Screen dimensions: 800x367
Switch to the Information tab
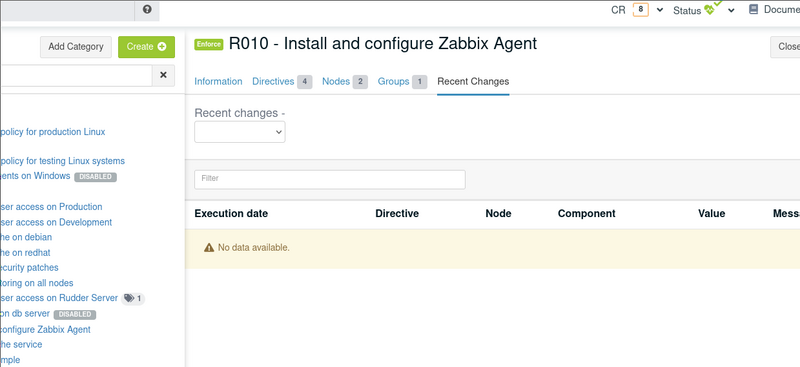[x=218, y=81]
